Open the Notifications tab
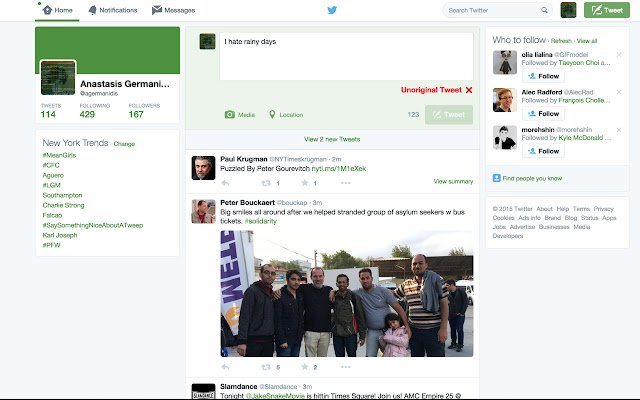This screenshot has width=640, height=400. pyautogui.click(x=113, y=10)
